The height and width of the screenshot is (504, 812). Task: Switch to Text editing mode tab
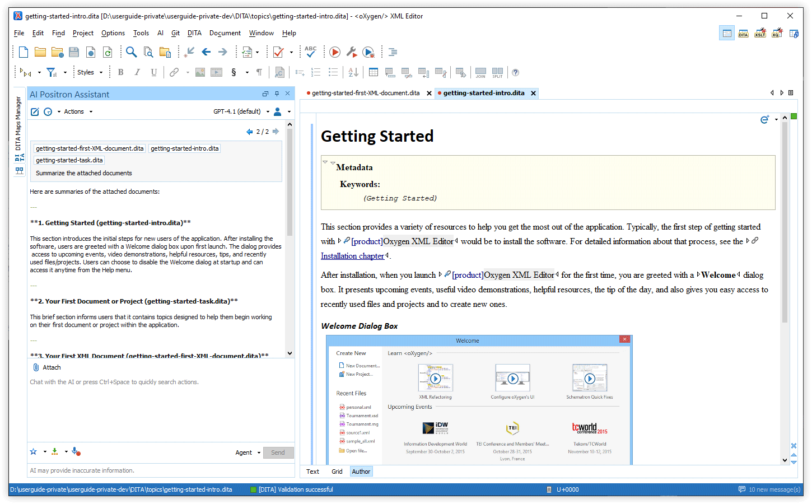coord(312,472)
